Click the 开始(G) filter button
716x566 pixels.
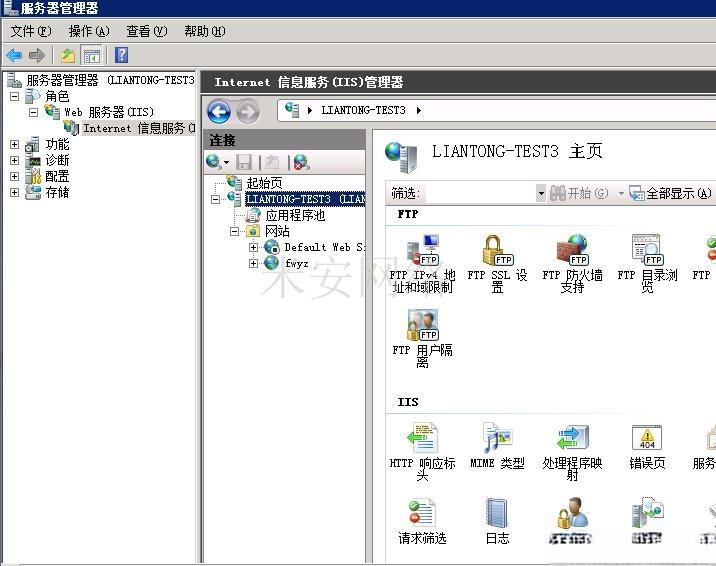(x=579, y=193)
